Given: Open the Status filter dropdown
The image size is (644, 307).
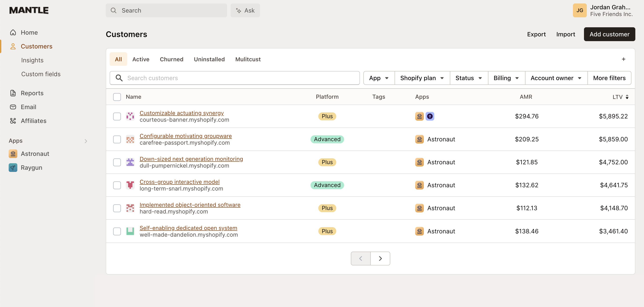Looking at the screenshot, I should [469, 78].
